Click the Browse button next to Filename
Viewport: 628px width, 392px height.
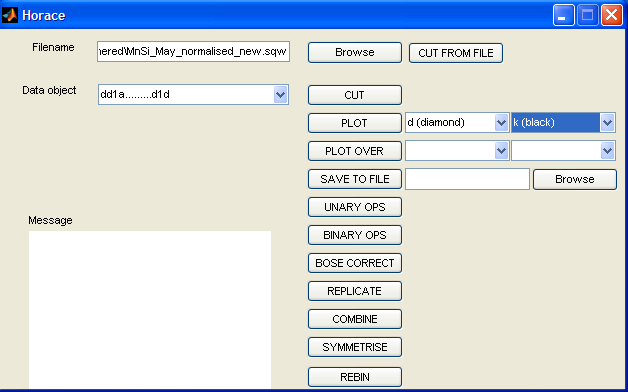coord(354,52)
